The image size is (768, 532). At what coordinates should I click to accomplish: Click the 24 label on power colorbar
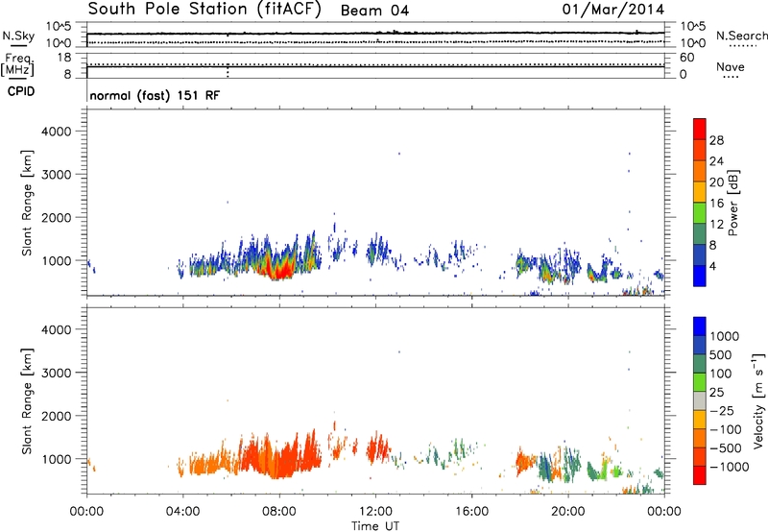pyautogui.click(x=716, y=161)
